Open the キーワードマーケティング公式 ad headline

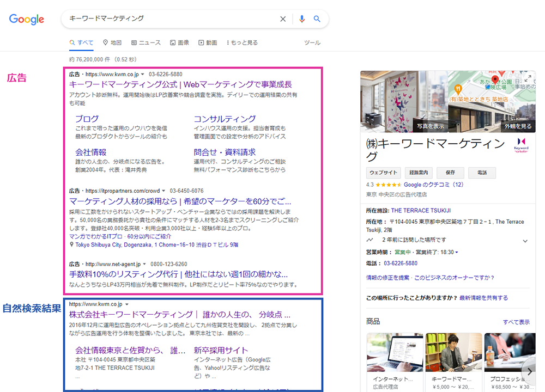coord(180,84)
